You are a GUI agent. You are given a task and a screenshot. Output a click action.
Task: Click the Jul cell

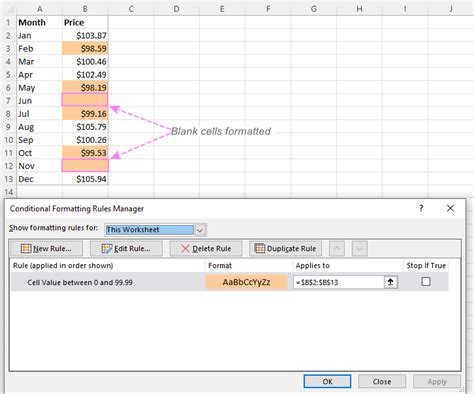click(39, 114)
